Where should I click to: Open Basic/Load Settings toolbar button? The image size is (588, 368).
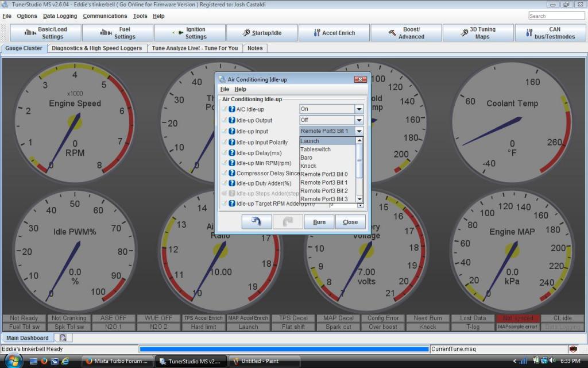tap(45, 33)
